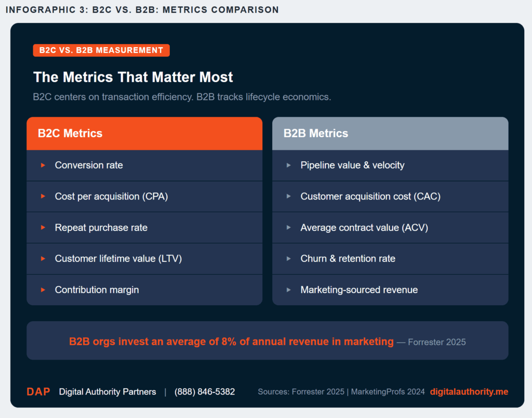
Task: Select the arrow icon next to Cost per acquisition (CPA)
Action: [43, 197]
